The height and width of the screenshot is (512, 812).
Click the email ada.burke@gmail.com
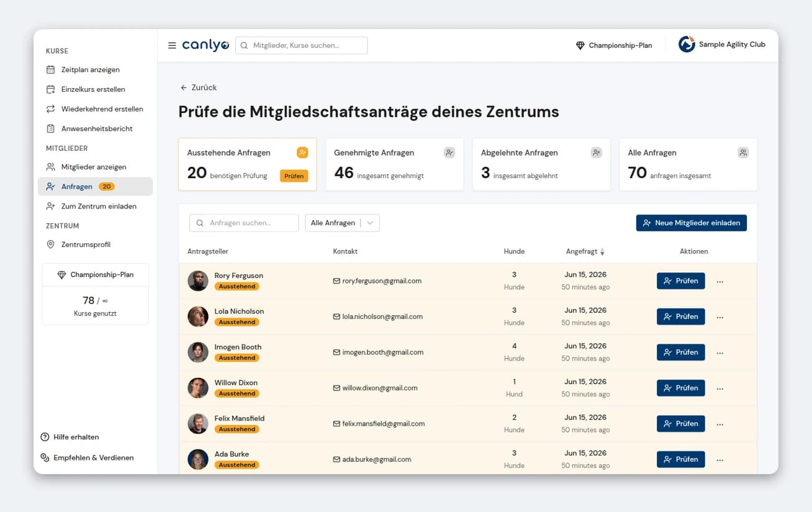tap(377, 459)
